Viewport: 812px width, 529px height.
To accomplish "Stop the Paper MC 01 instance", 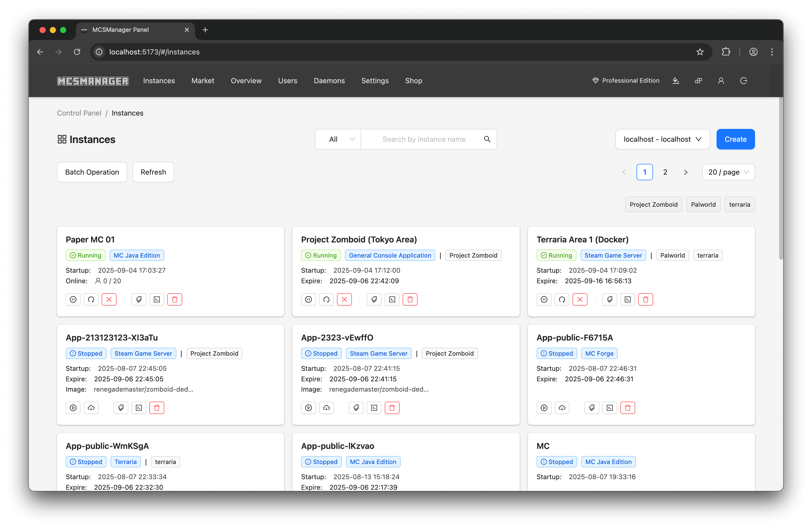I will (x=73, y=299).
